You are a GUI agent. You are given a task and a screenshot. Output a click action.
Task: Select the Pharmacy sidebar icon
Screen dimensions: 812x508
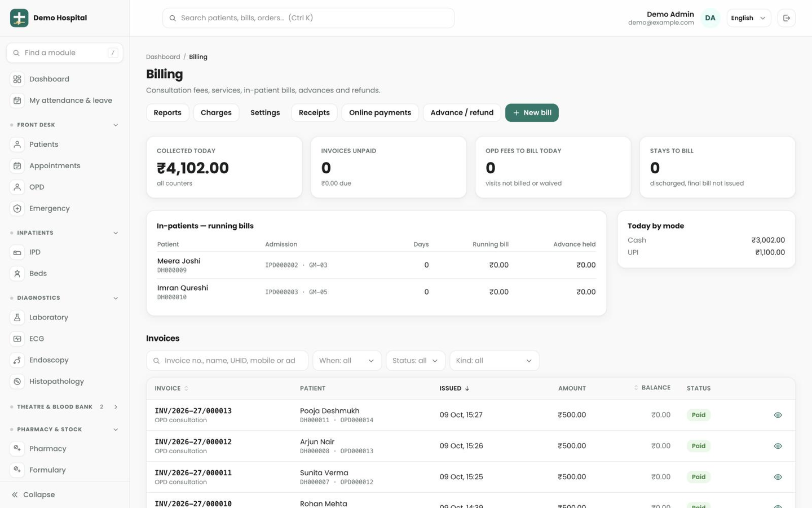click(17, 449)
